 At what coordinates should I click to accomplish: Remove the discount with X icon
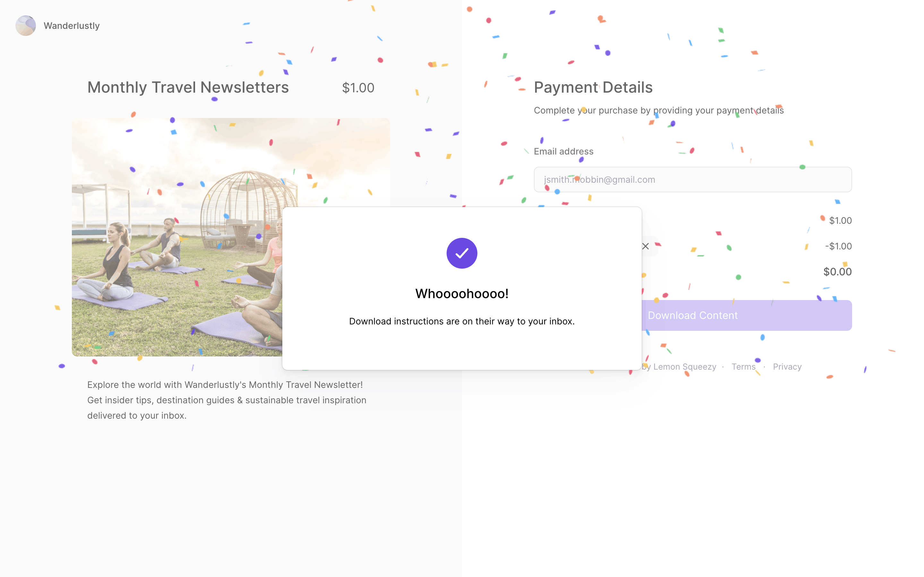(646, 247)
